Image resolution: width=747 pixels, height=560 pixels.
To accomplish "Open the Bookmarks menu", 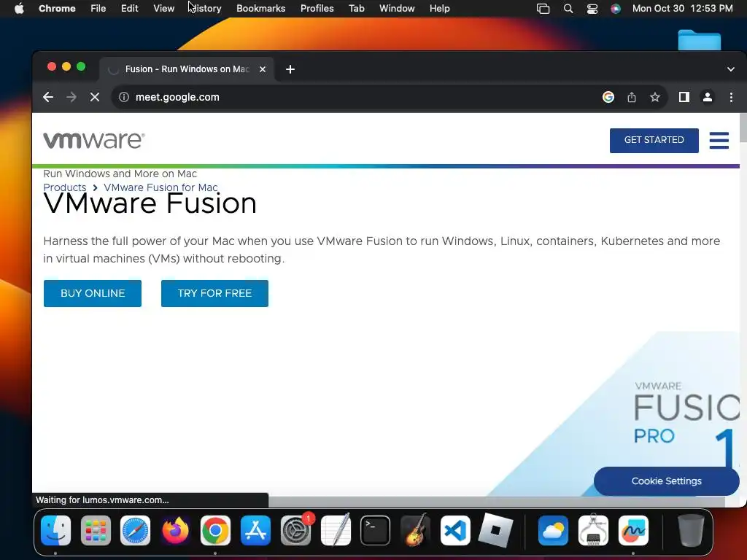I will 260,9.
